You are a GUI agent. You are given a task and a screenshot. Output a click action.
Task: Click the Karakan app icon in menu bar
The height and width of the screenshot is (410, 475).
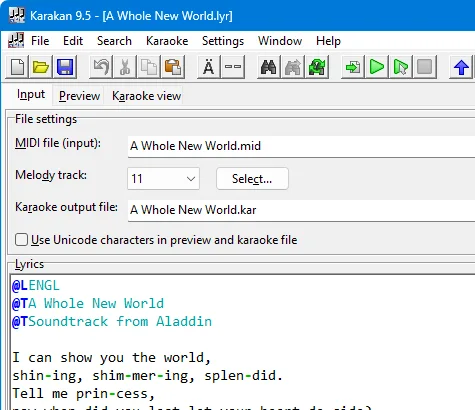[x=16, y=41]
